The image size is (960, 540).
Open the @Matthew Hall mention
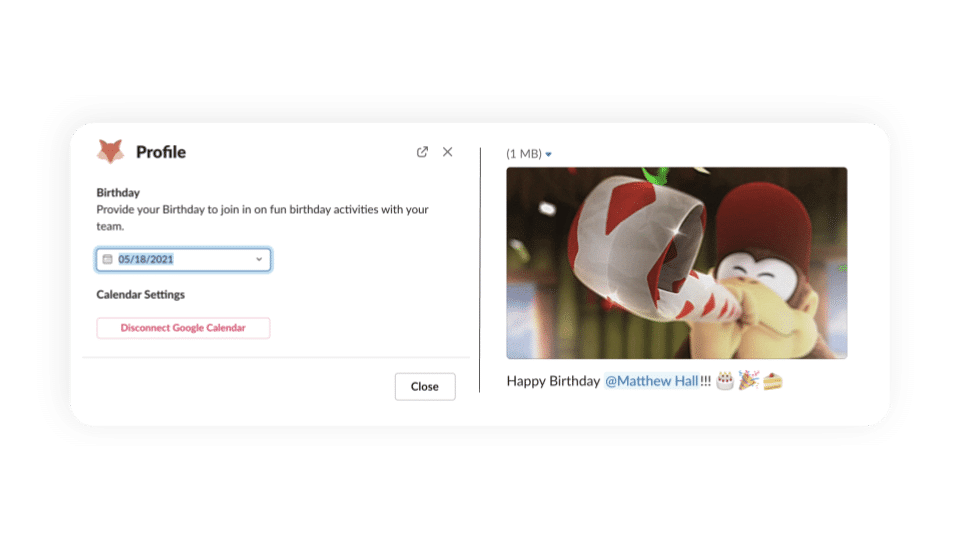[651, 381]
